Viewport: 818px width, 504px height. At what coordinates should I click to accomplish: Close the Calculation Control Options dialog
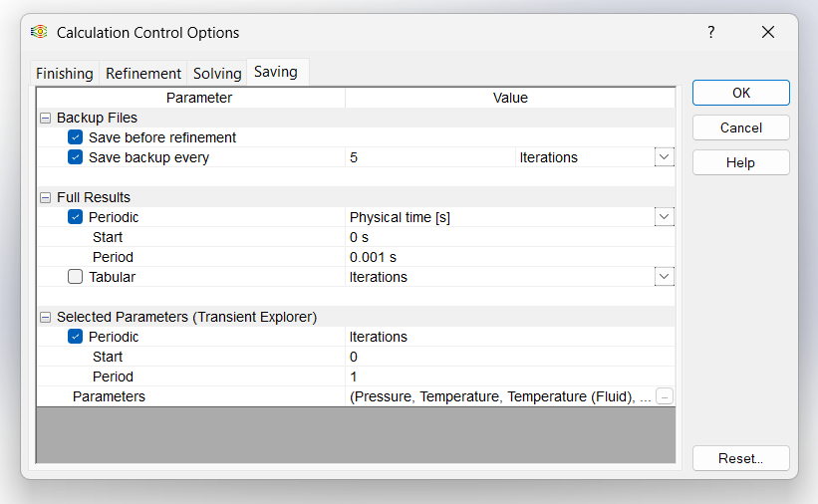pos(768,32)
